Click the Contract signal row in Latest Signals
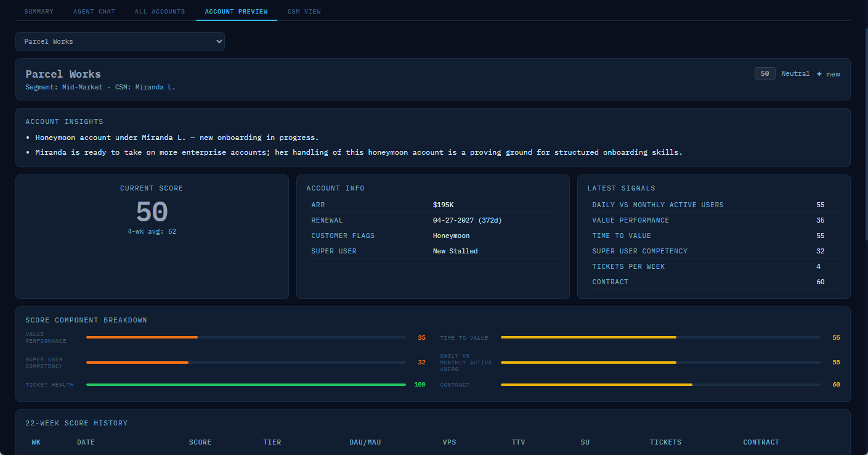The image size is (868, 455). [x=713, y=282]
